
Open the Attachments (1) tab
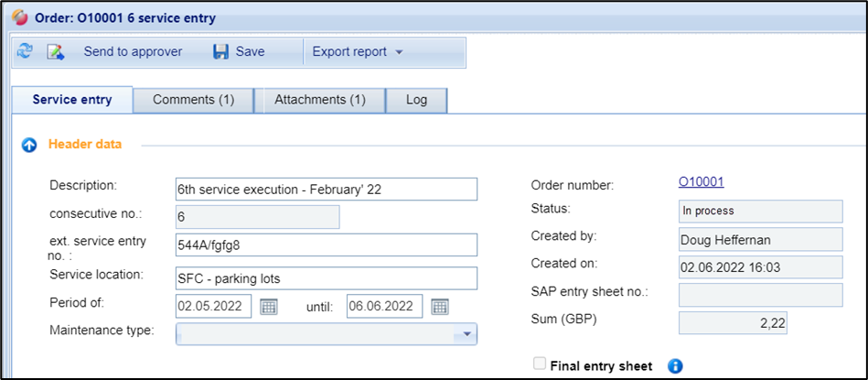[x=319, y=100]
